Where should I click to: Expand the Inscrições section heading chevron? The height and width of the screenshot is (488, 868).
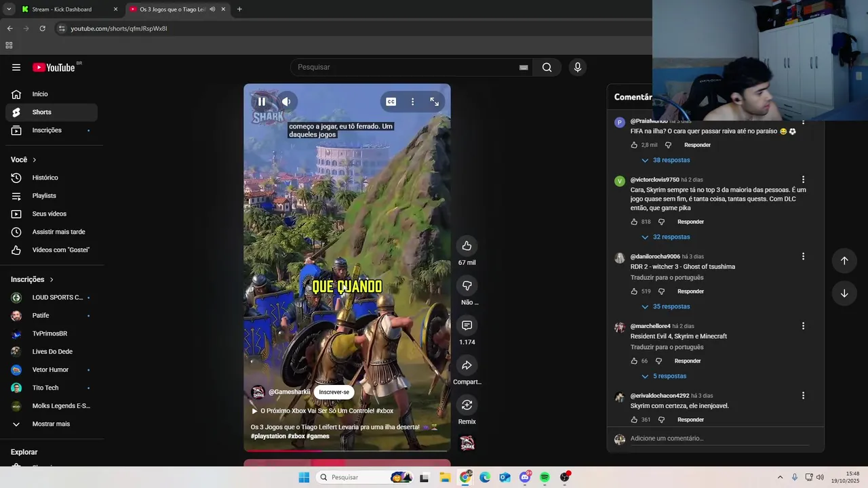[x=51, y=279]
